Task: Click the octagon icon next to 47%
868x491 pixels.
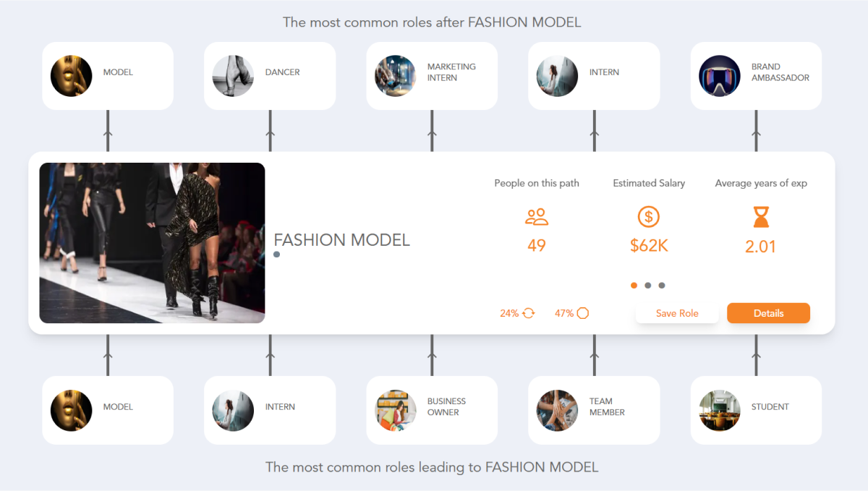Action: tap(583, 312)
